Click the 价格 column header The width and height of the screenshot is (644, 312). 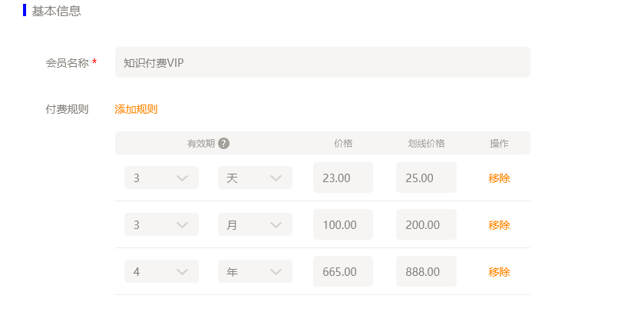click(x=343, y=143)
